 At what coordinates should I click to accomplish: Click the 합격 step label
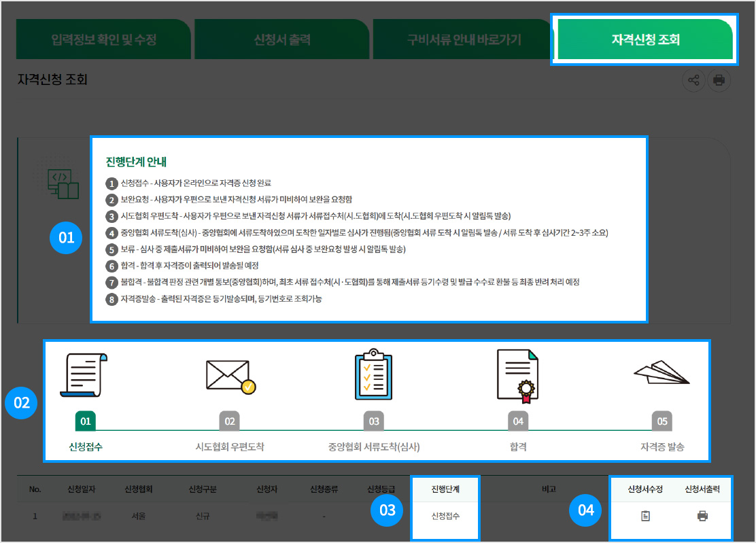coord(518,447)
